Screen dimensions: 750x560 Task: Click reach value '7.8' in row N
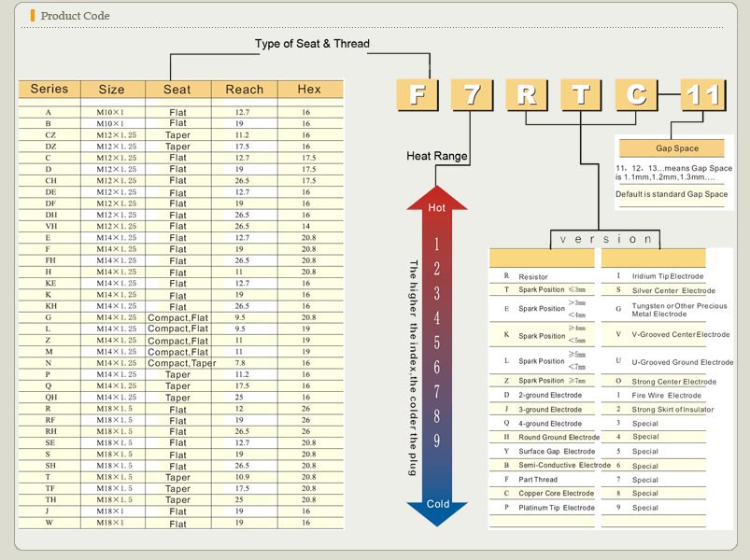point(240,363)
